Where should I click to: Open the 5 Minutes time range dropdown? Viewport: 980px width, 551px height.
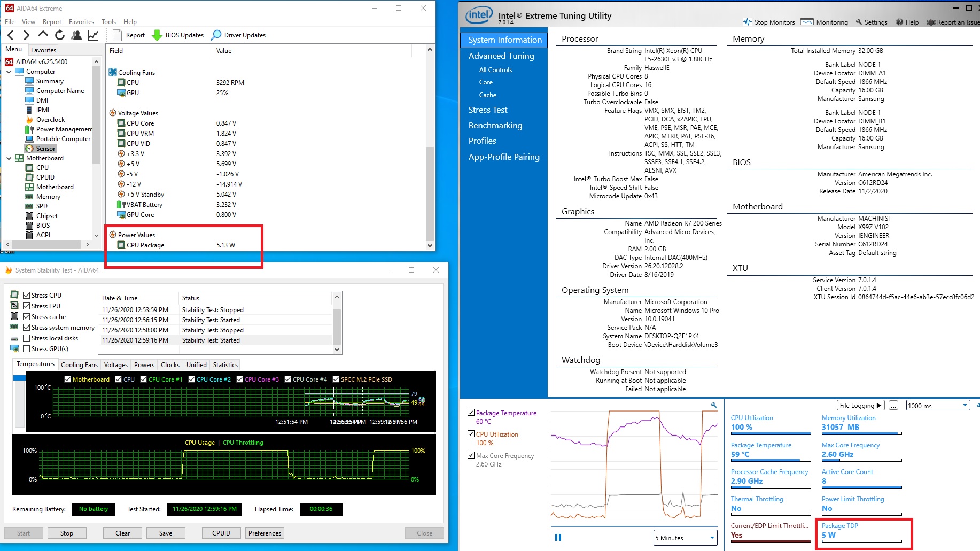(x=686, y=538)
